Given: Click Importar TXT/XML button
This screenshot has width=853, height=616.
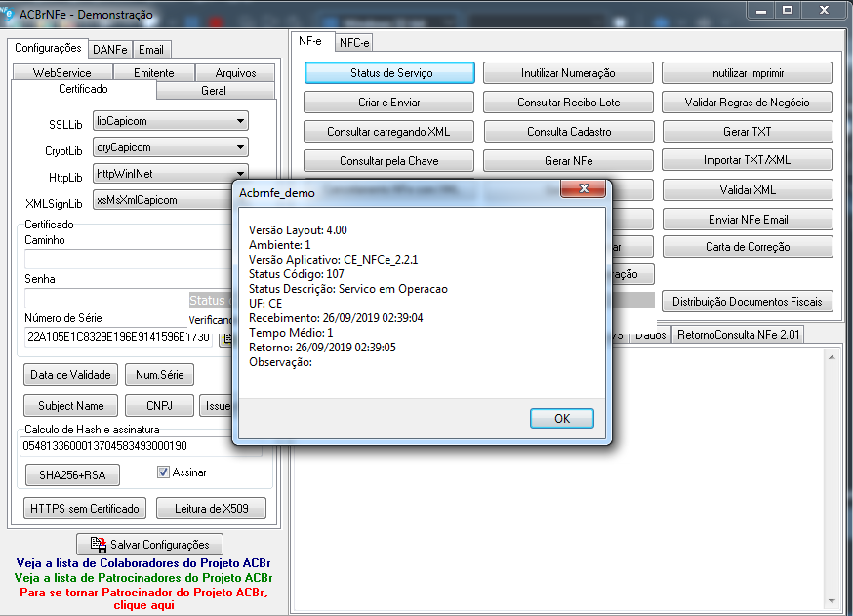Looking at the screenshot, I should point(747,160).
